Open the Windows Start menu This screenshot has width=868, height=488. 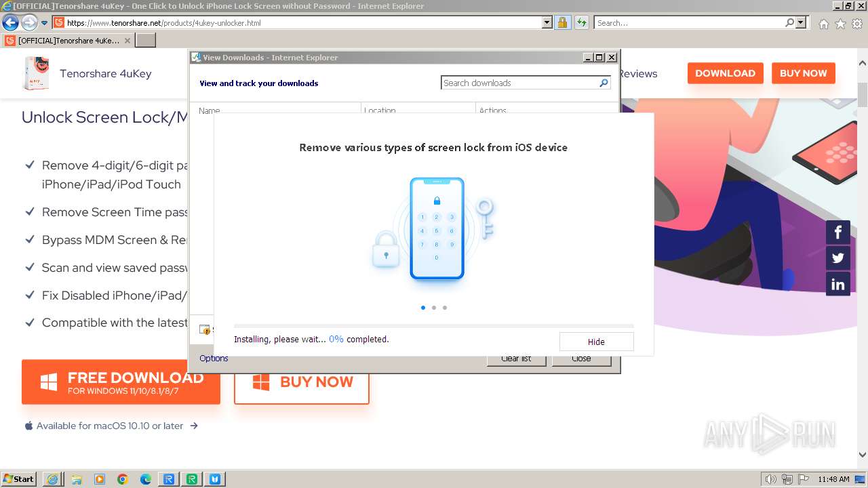18,479
